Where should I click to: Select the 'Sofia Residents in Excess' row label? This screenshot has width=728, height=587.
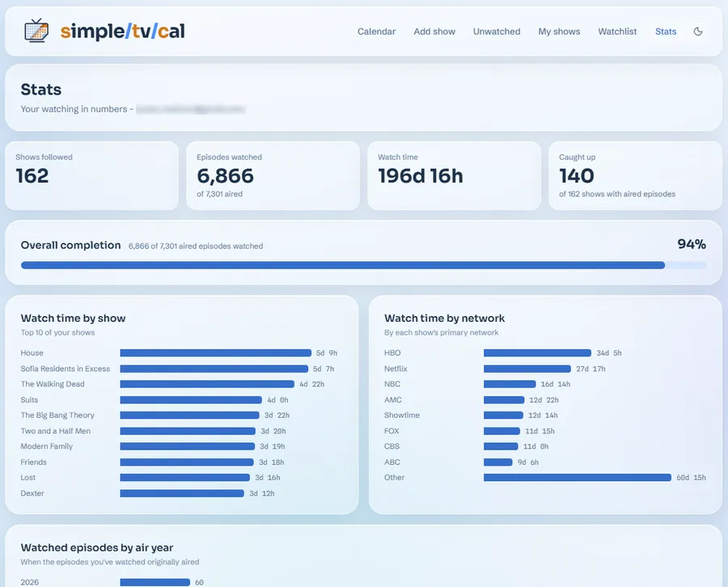(65, 369)
